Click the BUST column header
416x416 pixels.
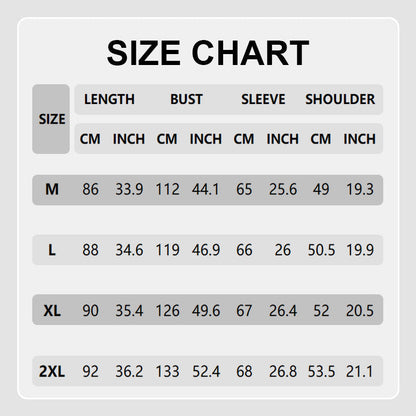(x=186, y=99)
